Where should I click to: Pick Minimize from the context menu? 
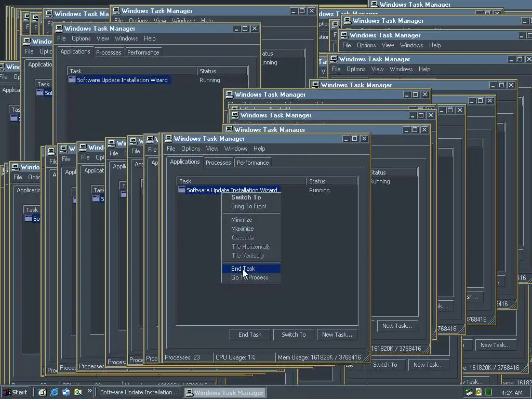coord(251,220)
